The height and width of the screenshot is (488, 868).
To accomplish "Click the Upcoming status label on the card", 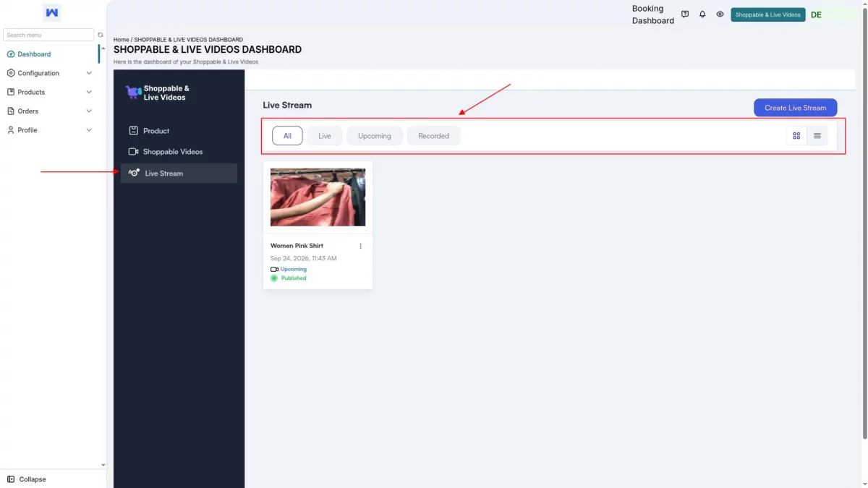I will pyautogui.click(x=294, y=269).
